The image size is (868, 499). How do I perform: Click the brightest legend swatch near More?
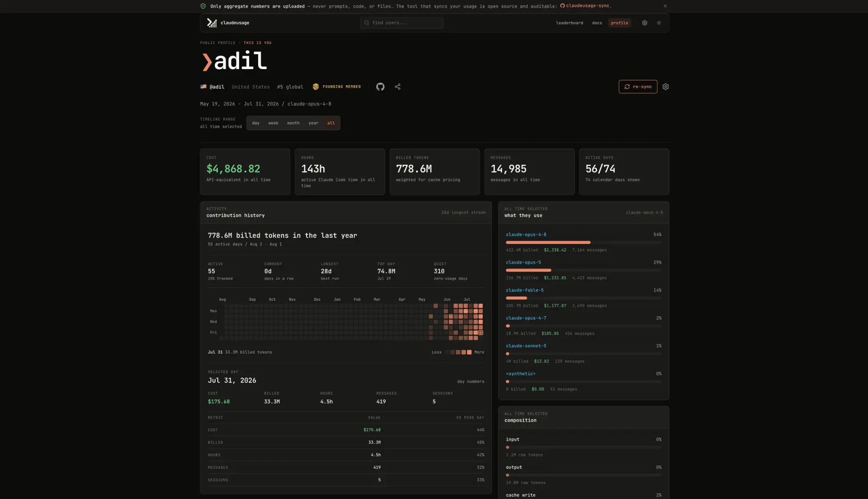(x=469, y=352)
